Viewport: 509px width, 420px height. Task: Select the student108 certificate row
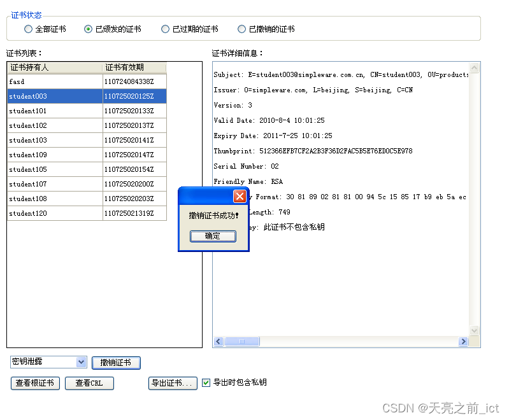pos(87,199)
